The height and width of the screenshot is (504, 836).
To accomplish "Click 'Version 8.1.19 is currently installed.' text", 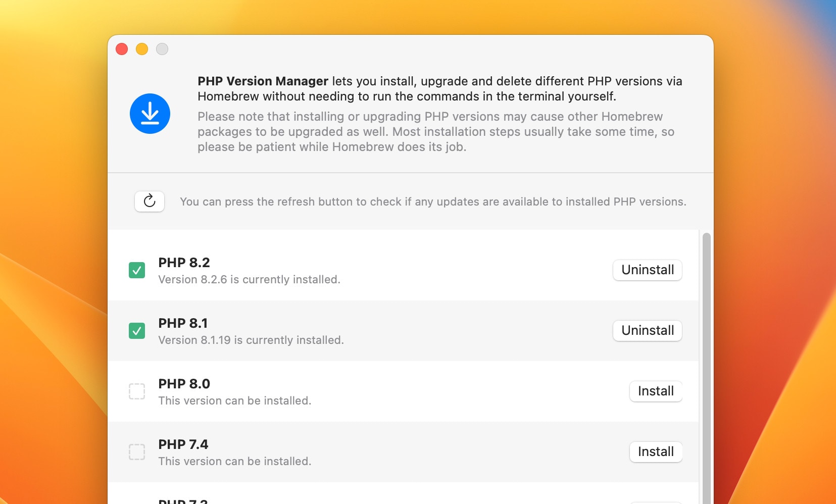I will [x=251, y=340].
